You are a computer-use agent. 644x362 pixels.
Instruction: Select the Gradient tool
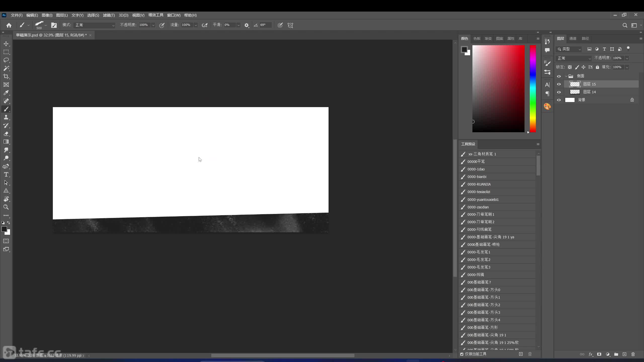tap(6, 142)
